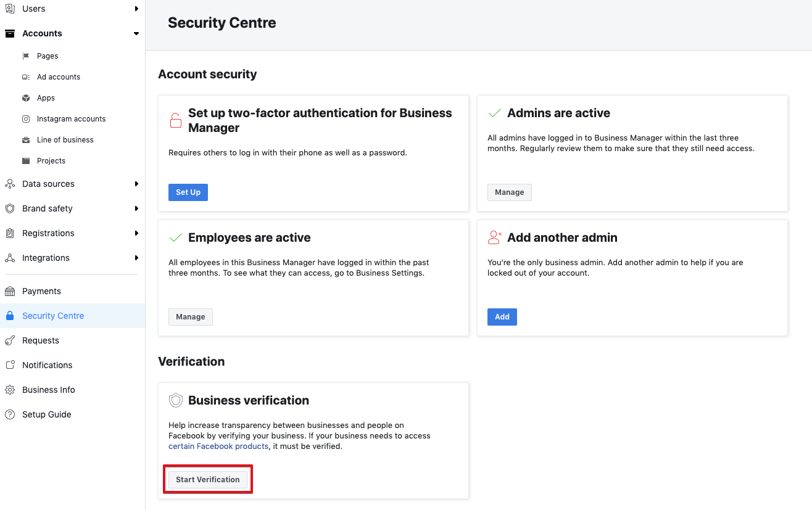Click the Integrations label
The height and width of the screenshot is (510, 812).
pyautogui.click(x=46, y=258)
